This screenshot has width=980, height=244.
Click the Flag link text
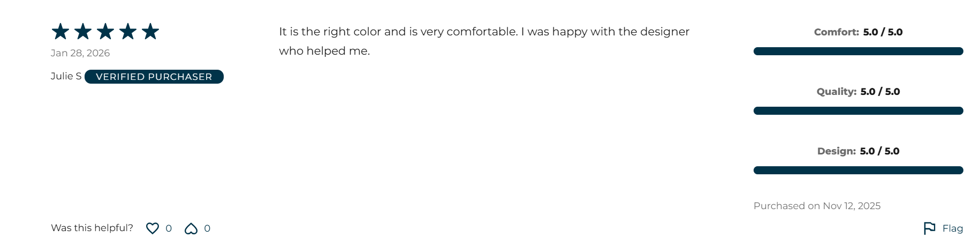953,228
